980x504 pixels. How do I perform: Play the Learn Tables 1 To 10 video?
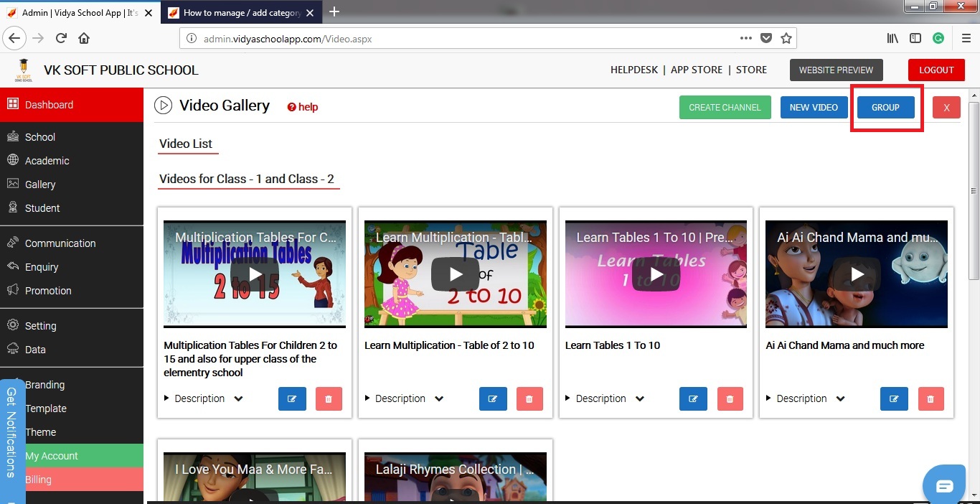[x=656, y=274]
